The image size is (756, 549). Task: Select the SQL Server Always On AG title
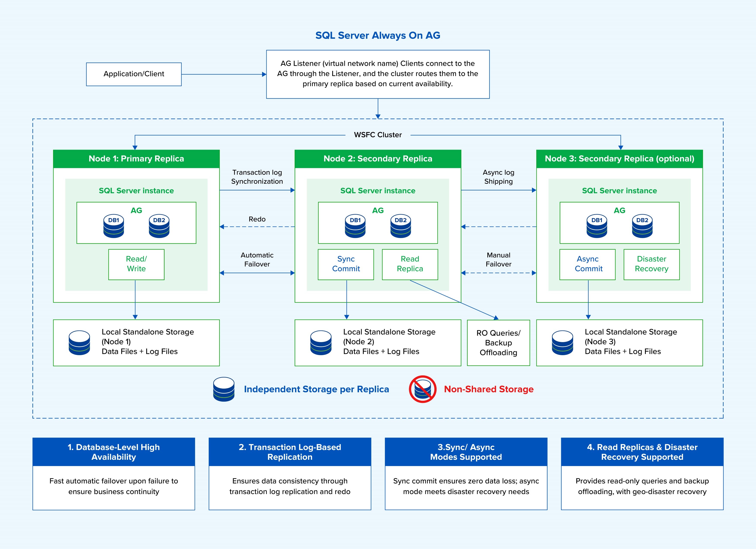[x=378, y=35]
